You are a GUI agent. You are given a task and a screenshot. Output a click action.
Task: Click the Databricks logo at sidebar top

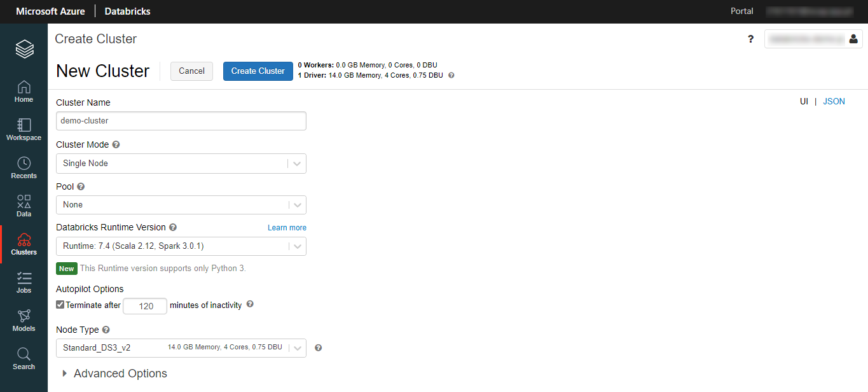click(x=24, y=48)
